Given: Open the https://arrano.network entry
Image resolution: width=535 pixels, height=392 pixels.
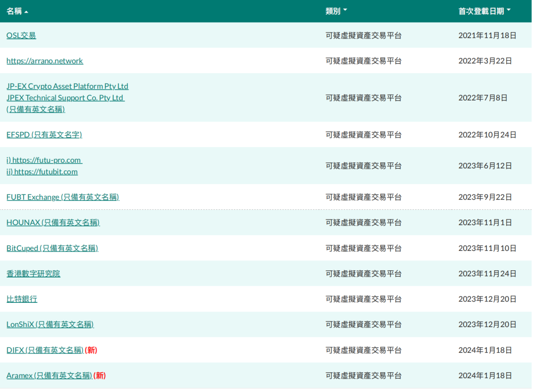Looking at the screenshot, I should tap(45, 61).
